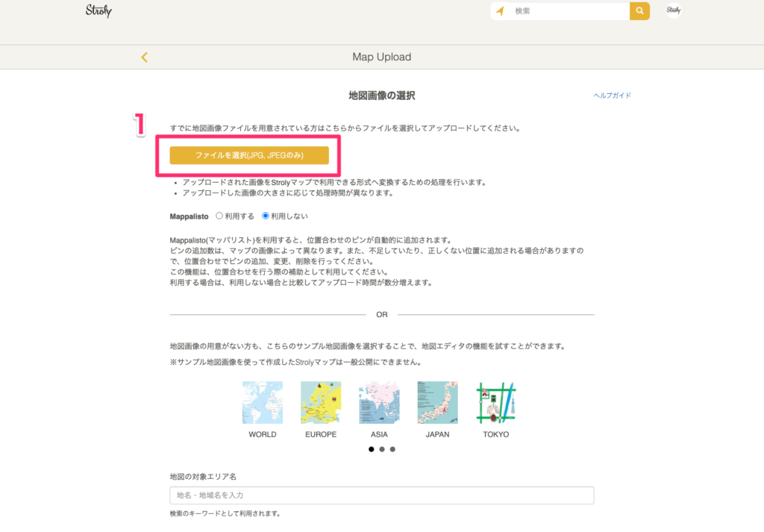
Task: Choose the ASIA sample map image
Action: (x=379, y=403)
